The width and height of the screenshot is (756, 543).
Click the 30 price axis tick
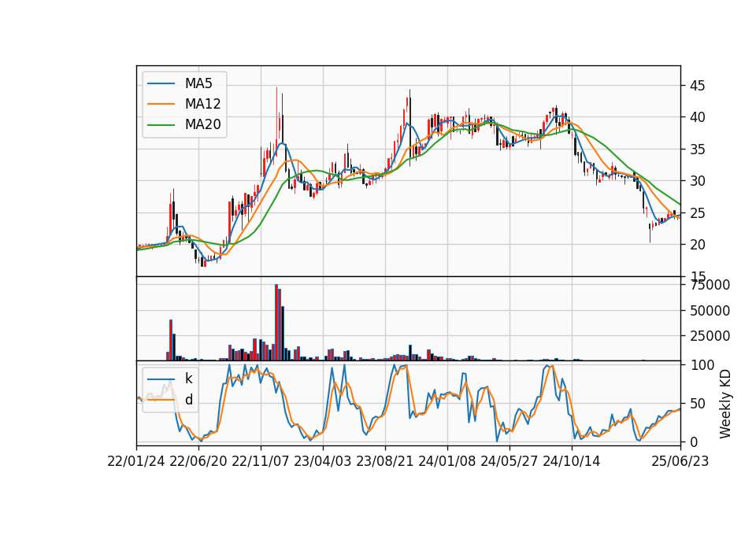697,181
